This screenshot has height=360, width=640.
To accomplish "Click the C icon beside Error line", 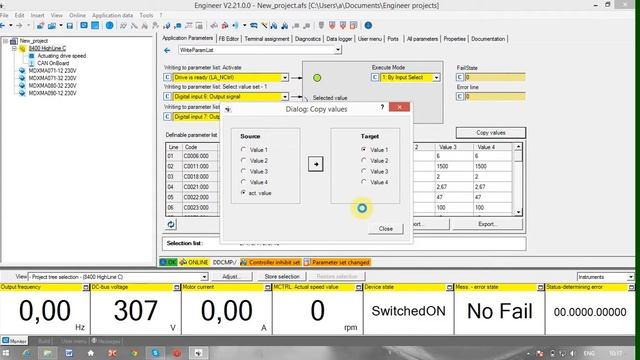I will (x=460, y=96).
